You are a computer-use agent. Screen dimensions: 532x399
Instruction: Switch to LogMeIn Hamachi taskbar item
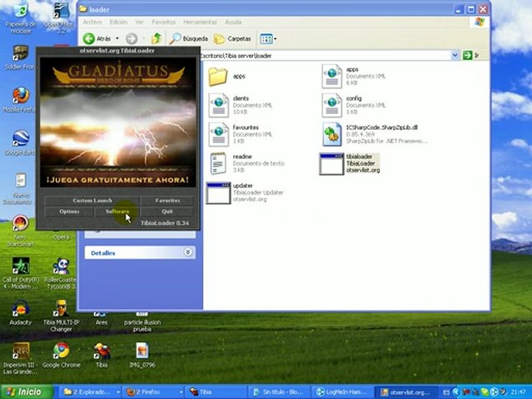[342, 392]
